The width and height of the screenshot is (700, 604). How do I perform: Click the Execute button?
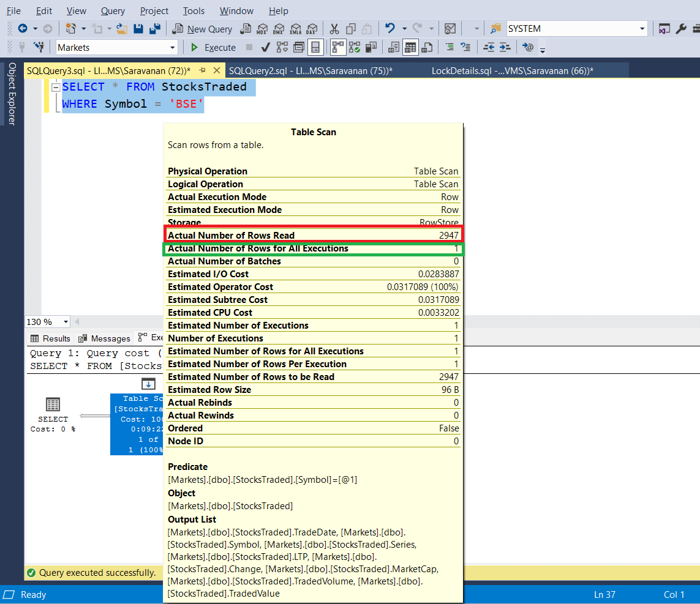pos(213,47)
